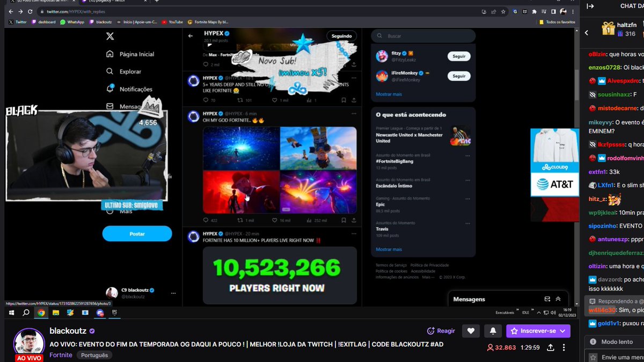Image resolution: width=644 pixels, height=362 pixels.
Task: Open account menu dots beside C9 blackoutz
Action: [173, 293]
